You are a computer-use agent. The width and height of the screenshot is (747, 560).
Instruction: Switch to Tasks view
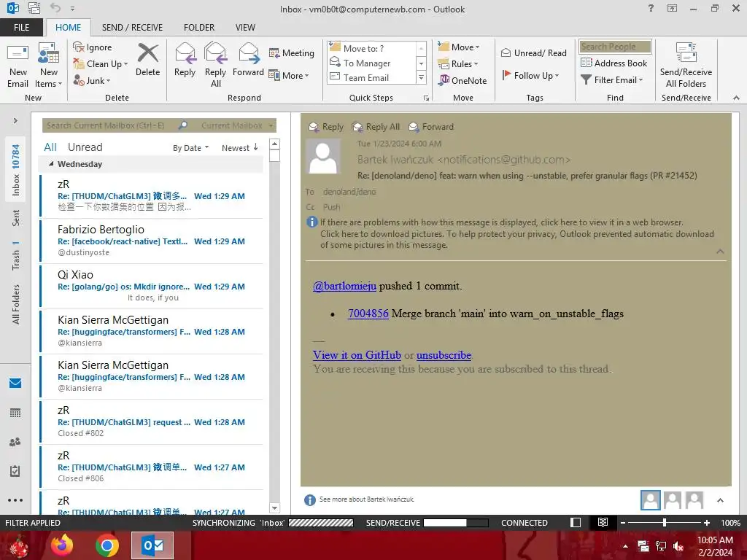point(15,471)
